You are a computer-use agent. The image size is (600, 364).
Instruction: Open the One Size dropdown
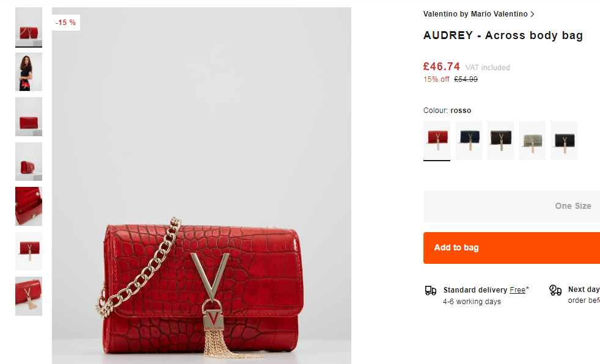511,206
